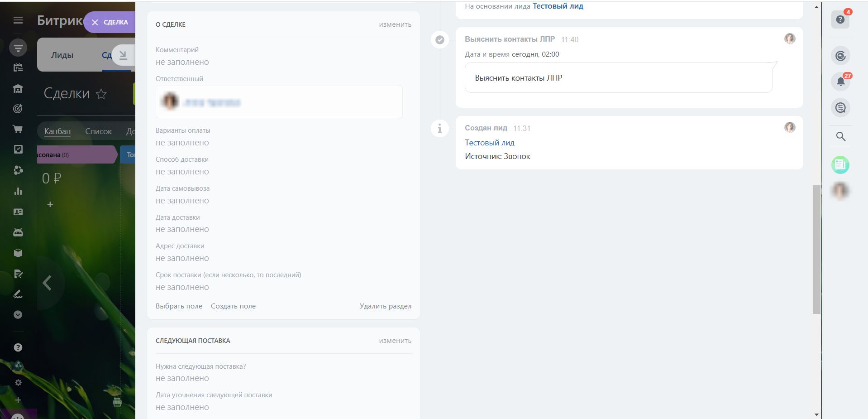The image size is (868, 419).
Task: Click the blurred user avatar in the right panel
Action: (840, 191)
